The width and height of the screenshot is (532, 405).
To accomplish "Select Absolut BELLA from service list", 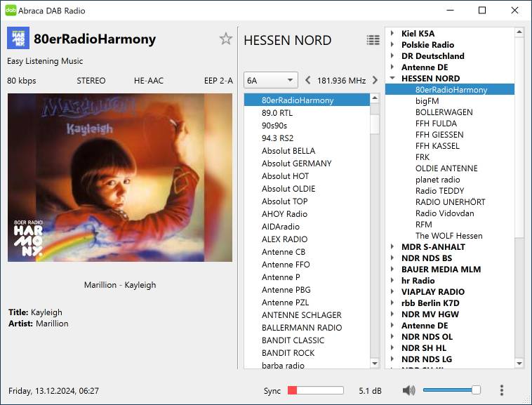I will [288, 151].
